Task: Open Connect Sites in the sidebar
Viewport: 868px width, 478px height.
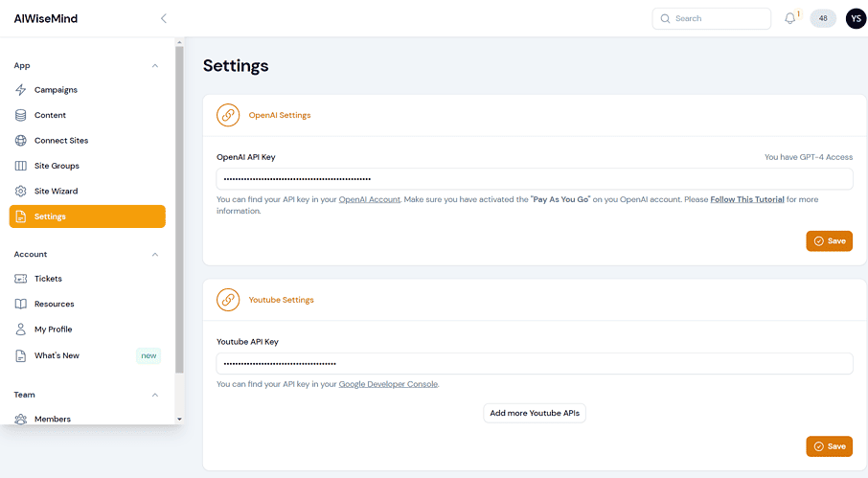Action: pyautogui.click(x=87, y=141)
